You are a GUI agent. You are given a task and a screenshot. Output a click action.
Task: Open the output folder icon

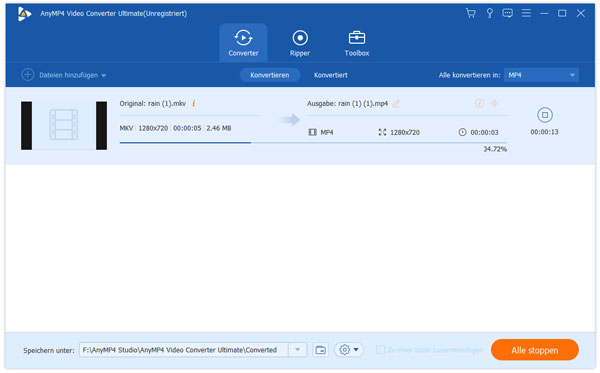tap(321, 350)
